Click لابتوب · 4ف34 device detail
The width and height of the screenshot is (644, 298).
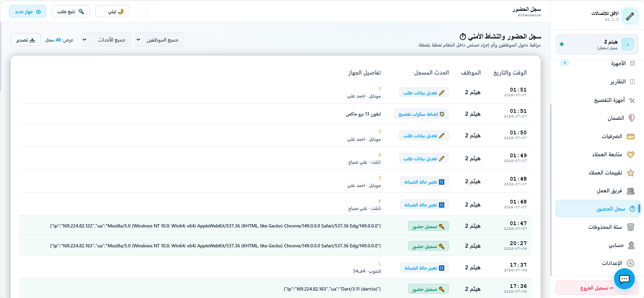tap(367, 271)
